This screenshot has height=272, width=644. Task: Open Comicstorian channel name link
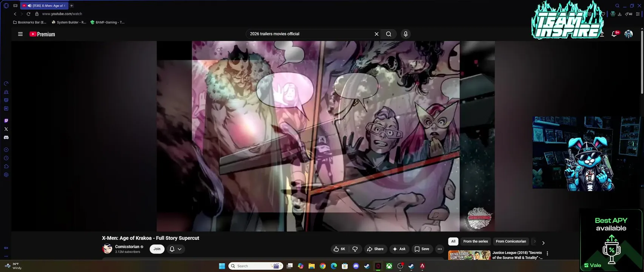click(x=127, y=247)
